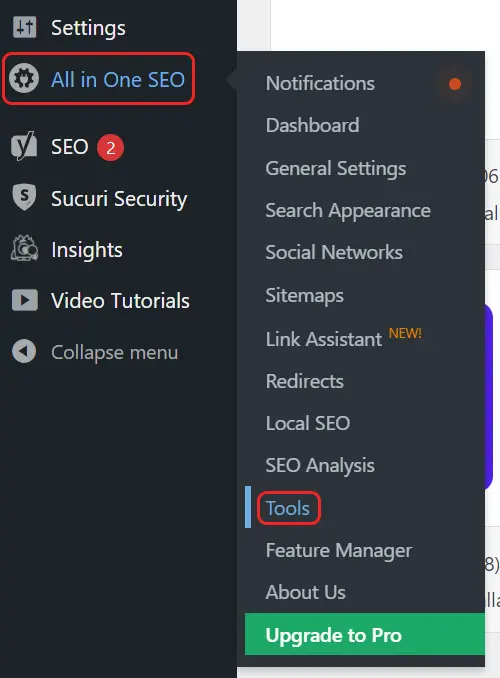Viewport: 500px width, 678px height.
Task: Click the Upgrade to Pro button
Action: (365, 634)
